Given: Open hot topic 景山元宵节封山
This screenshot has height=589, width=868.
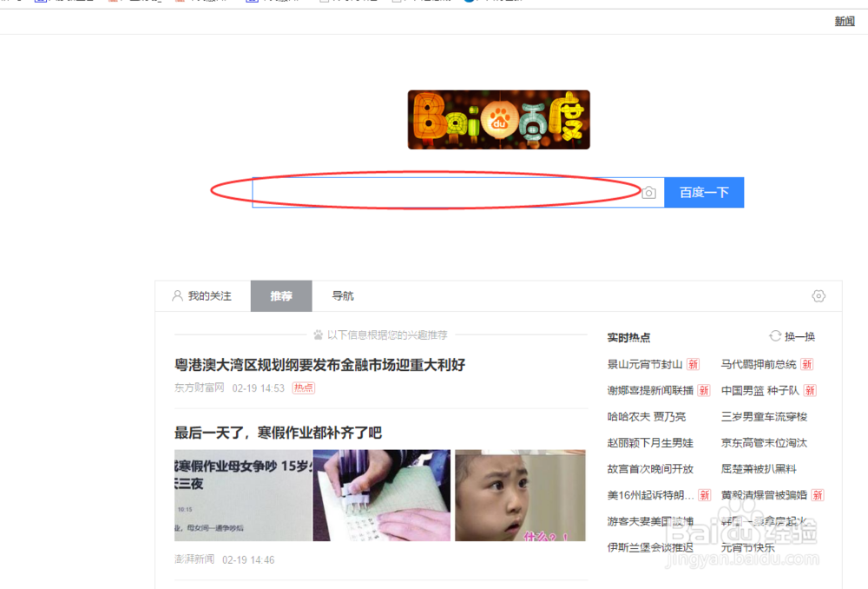Looking at the screenshot, I should (x=645, y=364).
